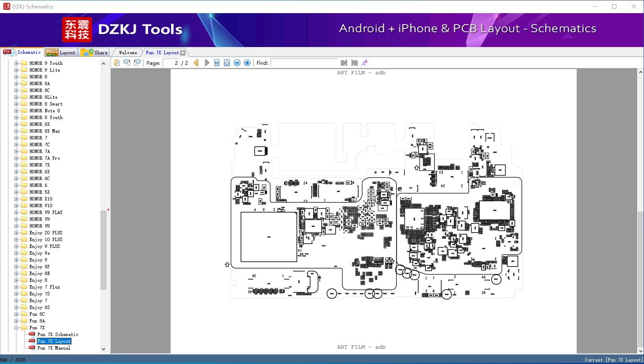Screen dimensions: 644x364
Task: Click the DZKJ Schematics title bar icon
Action: (6, 6)
